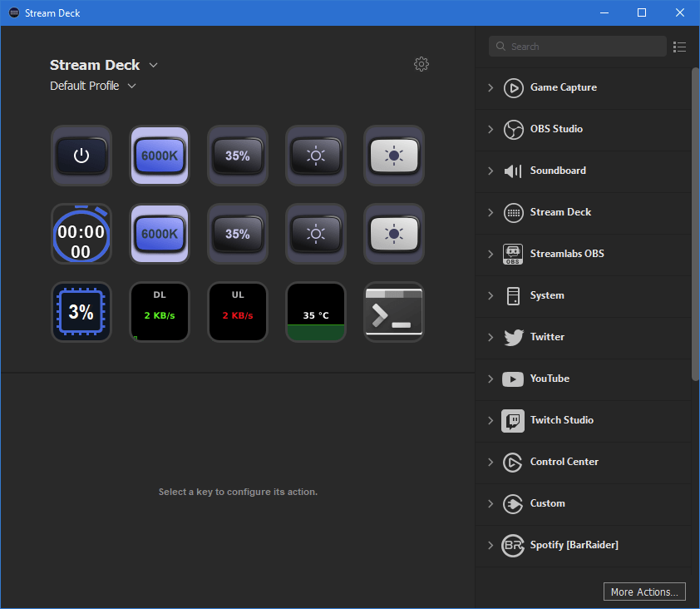Click the More Actions... button
This screenshot has width=700, height=609.
644,592
